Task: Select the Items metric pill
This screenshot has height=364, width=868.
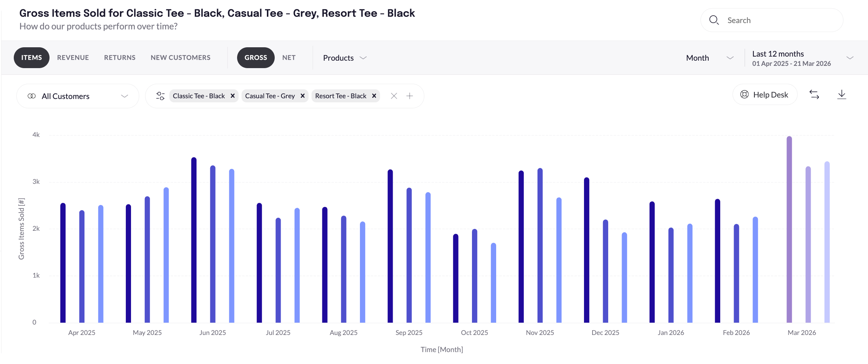Action: click(x=32, y=58)
